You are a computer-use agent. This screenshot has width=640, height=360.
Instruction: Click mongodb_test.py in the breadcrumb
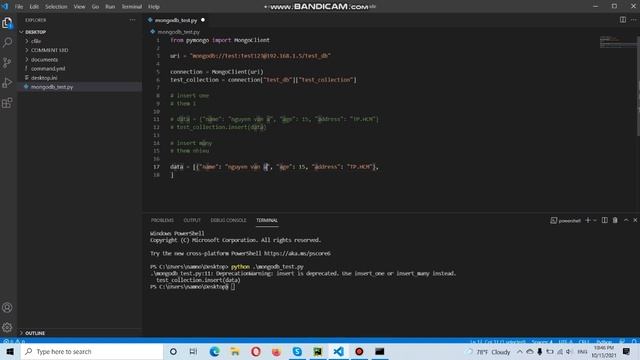pyautogui.click(x=178, y=32)
